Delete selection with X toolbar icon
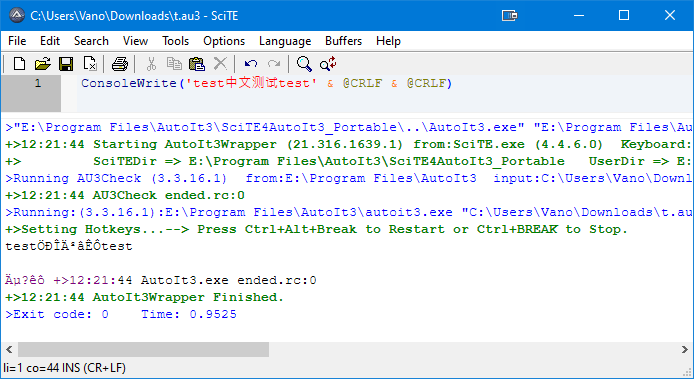The width and height of the screenshot is (694, 379). 220,64
